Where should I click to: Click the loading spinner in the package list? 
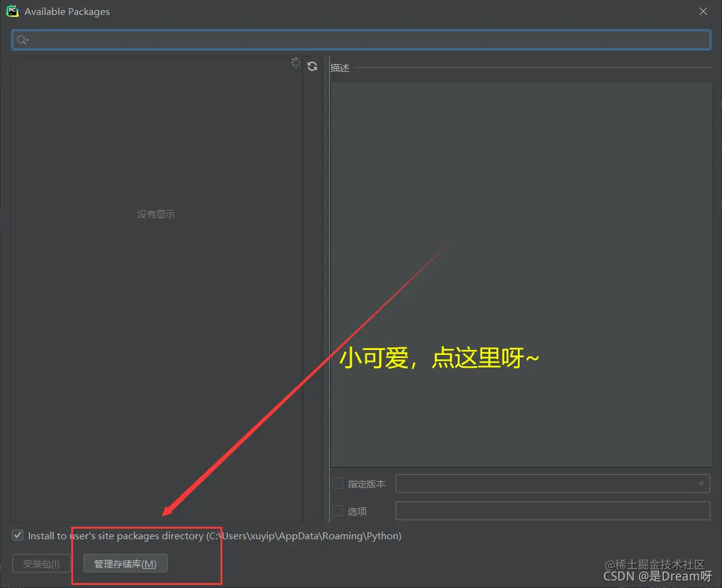(295, 62)
